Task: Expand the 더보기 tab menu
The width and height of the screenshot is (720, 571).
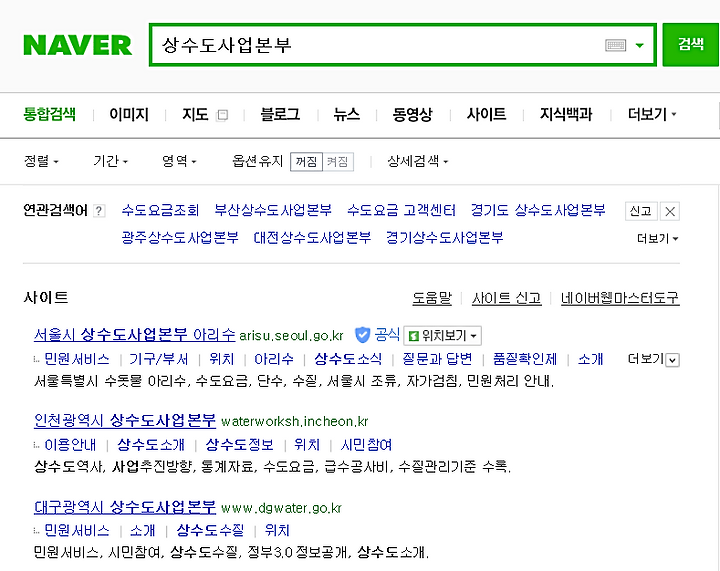Action: tap(652, 114)
